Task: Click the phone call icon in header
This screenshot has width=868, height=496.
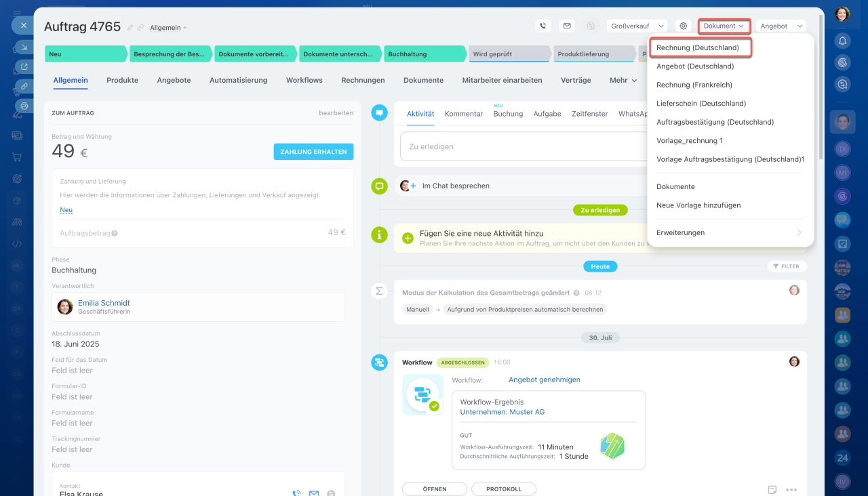Action: [542, 26]
